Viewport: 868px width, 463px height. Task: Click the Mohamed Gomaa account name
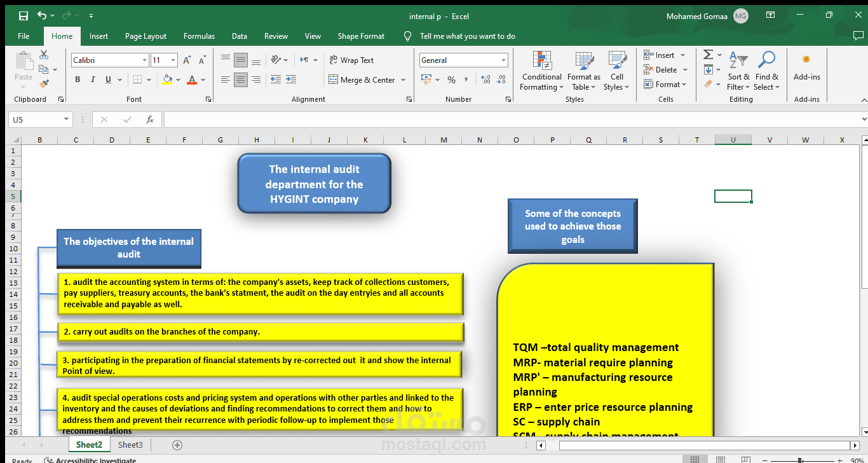(697, 17)
